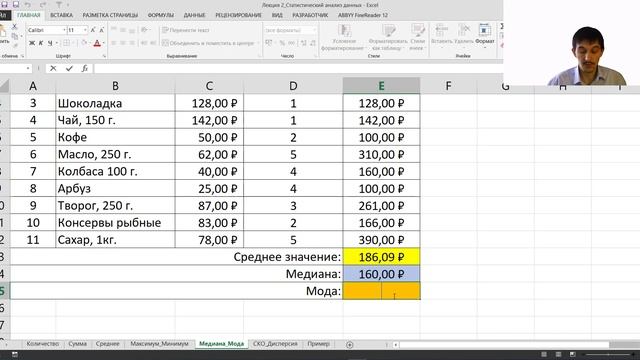This screenshot has height=360, width=640.
Task: Click inside the formula bar input
Action: 298,69
